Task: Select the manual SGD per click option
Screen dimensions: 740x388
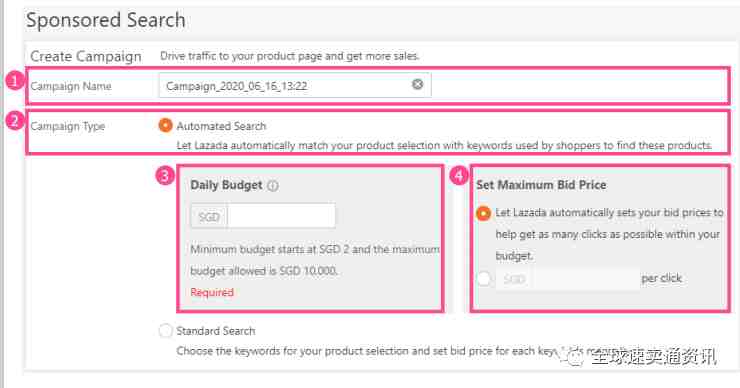Action: coord(484,278)
